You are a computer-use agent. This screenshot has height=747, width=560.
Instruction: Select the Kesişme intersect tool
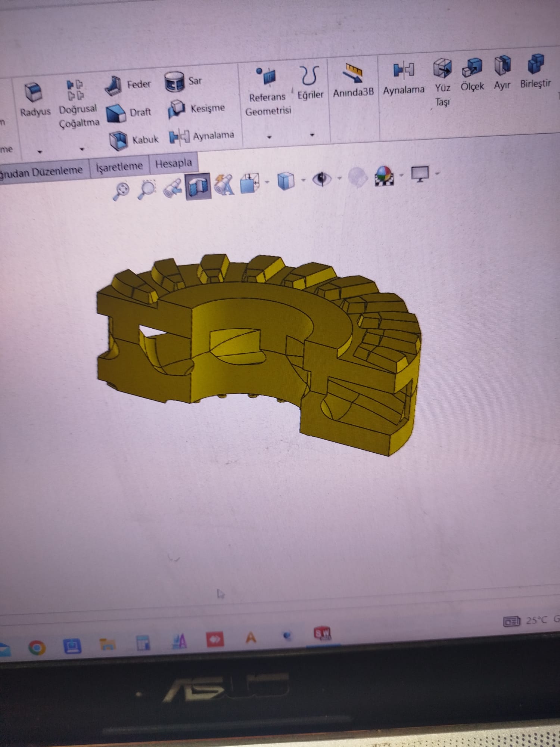point(196,109)
